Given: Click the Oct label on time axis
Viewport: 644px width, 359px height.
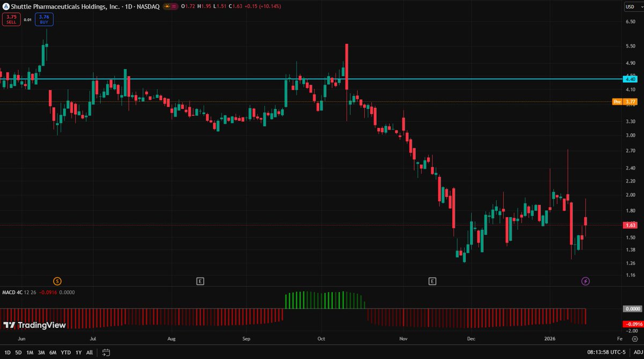Looking at the screenshot, I should (x=321, y=339).
